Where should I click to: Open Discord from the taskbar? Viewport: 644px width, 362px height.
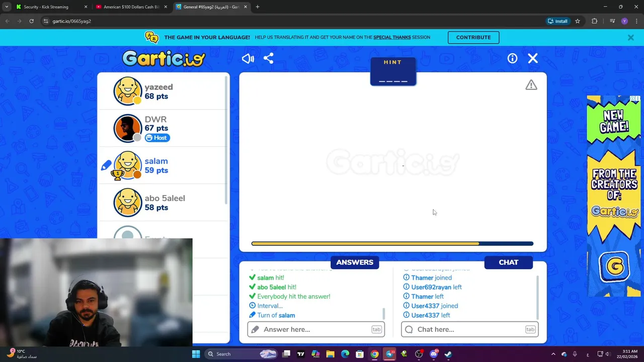click(x=434, y=354)
